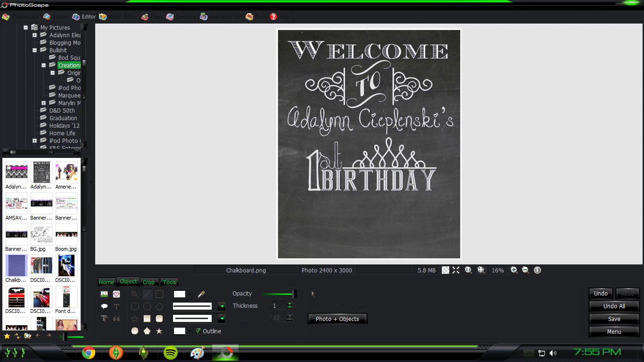This screenshot has width=644, height=362.
Task: Expand the Marylin M folder
Action: [44, 103]
